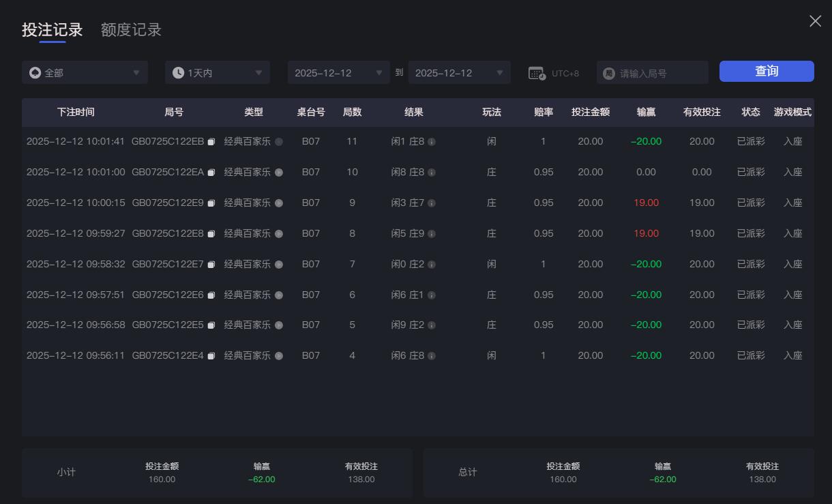This screenshot has height=504, width=832.
Task: Close the betting records dialog
Action: [x=815, y=21]
